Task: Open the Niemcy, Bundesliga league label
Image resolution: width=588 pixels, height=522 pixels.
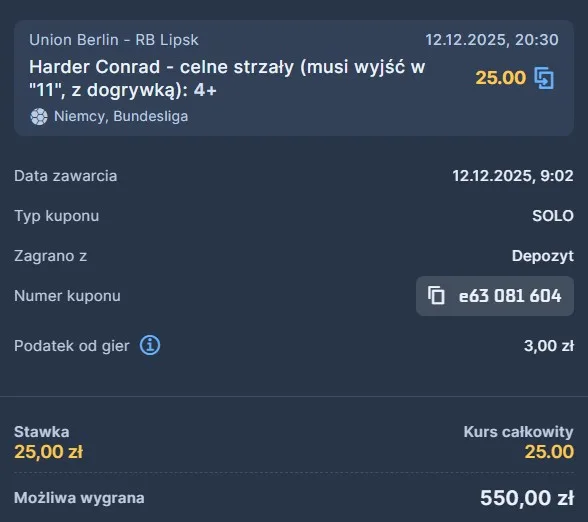Action: (121, 116)
